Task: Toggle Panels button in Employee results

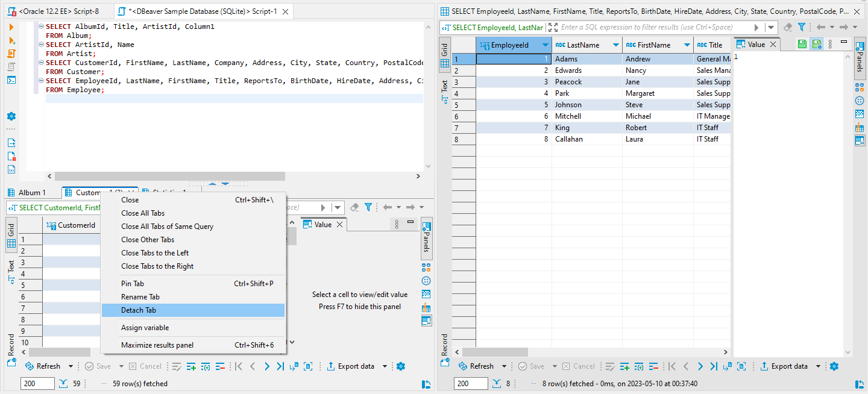Action: coord(860,58)
